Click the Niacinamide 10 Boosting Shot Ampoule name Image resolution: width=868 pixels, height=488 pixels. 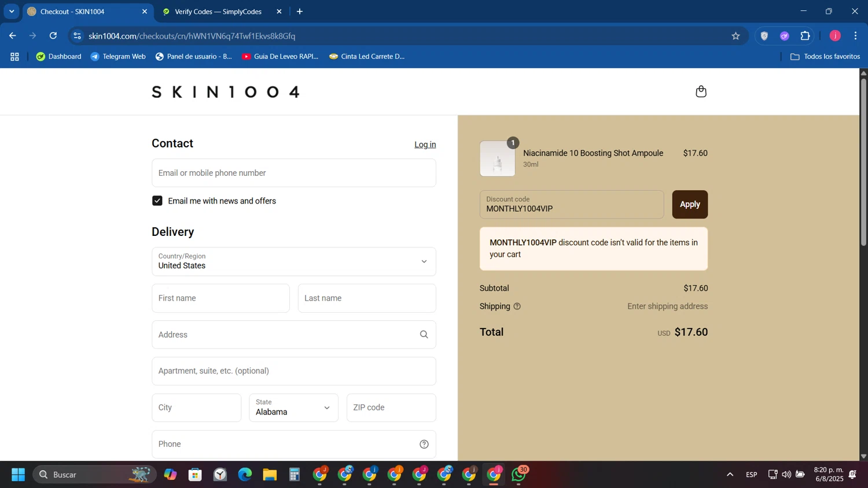tap(593, 153)
